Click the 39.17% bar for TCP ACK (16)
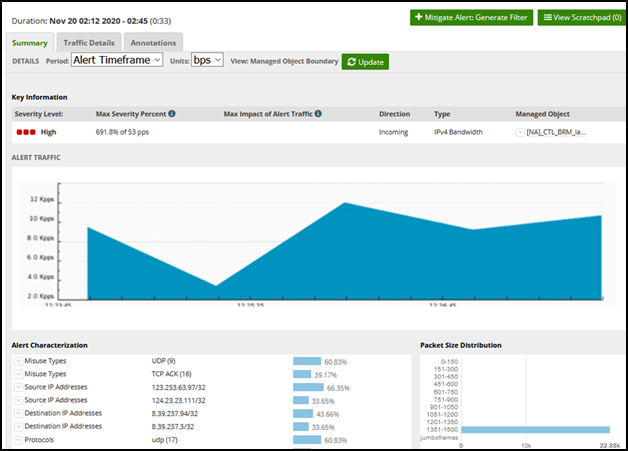This screenshot has width=628, height=451. click(x=302, y=374)
